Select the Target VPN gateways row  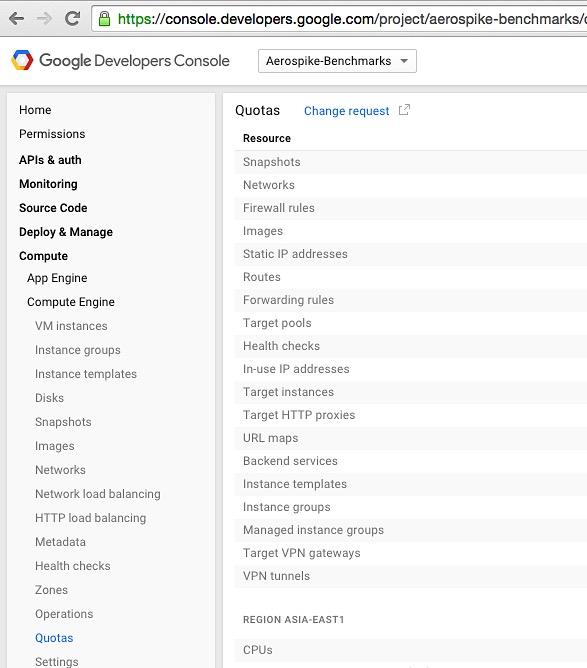pos(411,553)
